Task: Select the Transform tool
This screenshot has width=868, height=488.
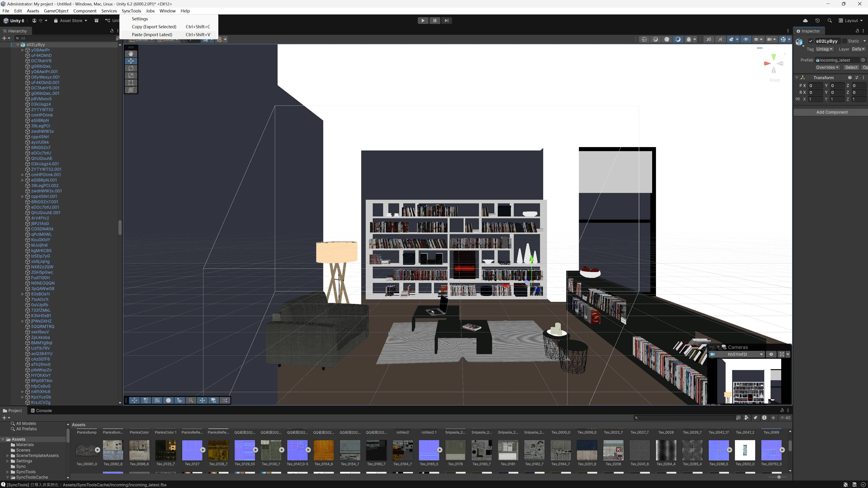Action: pyautogui.click(x=131, y=90)
